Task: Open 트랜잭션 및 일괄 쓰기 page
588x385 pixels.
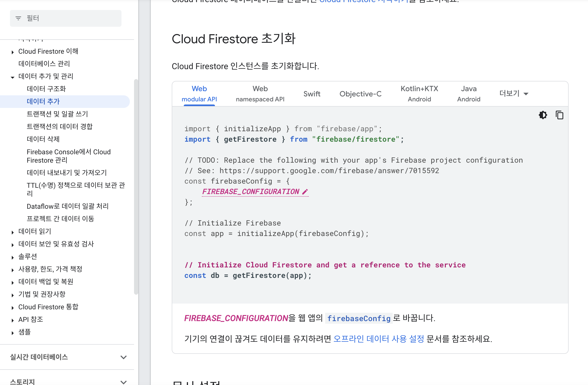Action: tap(57, 114)
